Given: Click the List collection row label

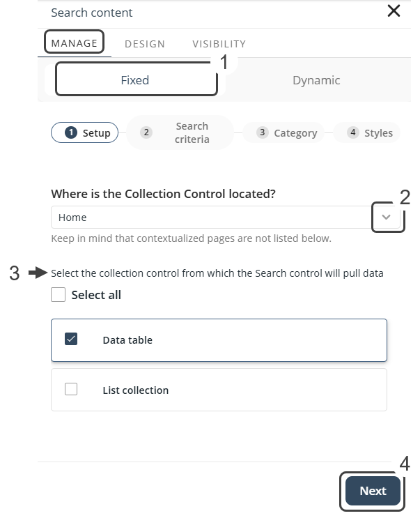Looking at the screenshot, I should coord(135,390).
